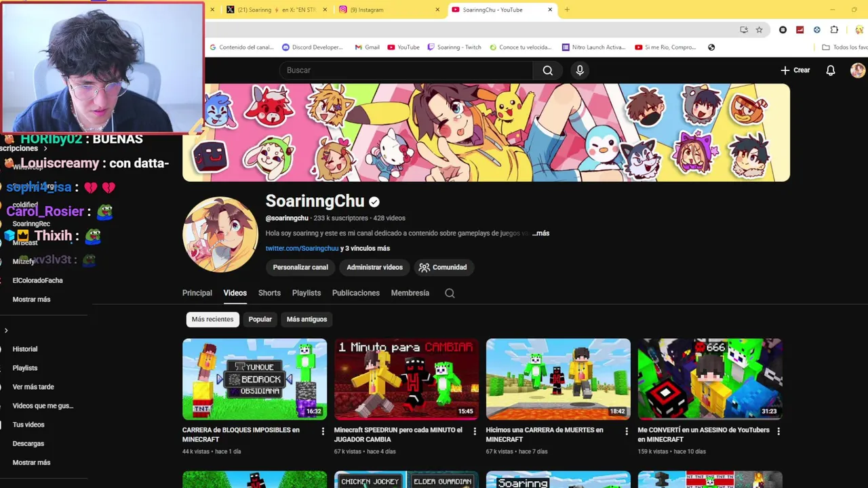This screenshot has height=488, width=868.
Task: Open new browser tab plus button
Action: [567, 9]
